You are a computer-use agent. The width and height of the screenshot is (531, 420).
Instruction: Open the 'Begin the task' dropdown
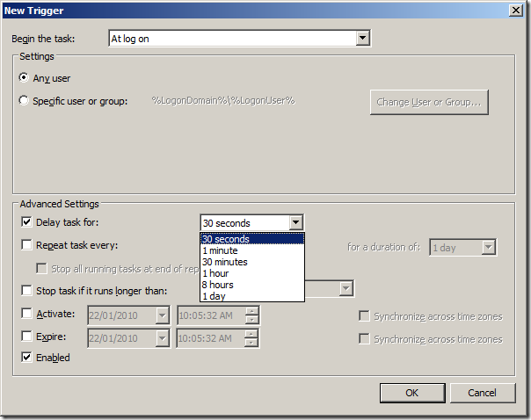pos(361,39)
